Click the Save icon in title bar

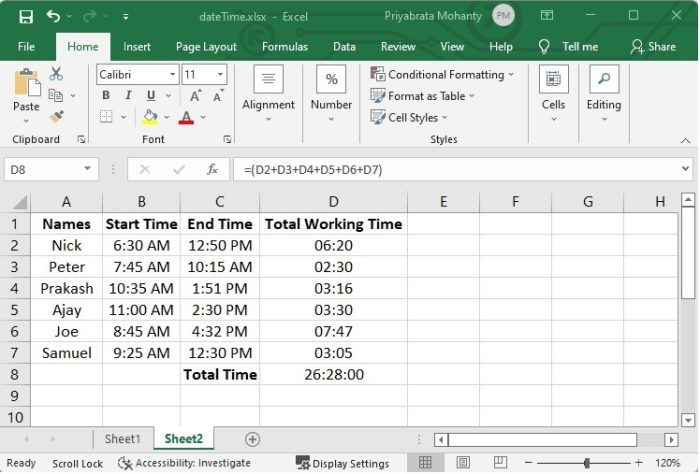(x=26, y=17)
